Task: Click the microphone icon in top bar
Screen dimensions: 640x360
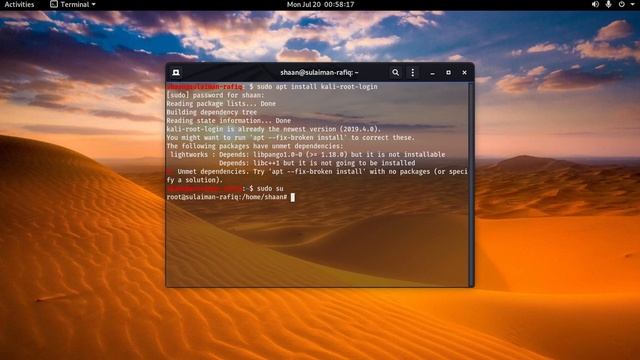Action: pos(608,4)
